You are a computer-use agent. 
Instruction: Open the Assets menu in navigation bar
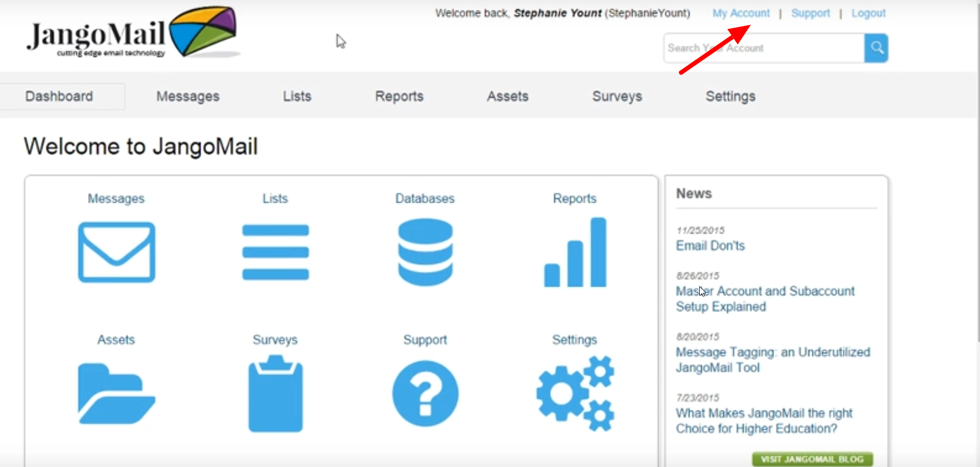pos(508,96)
